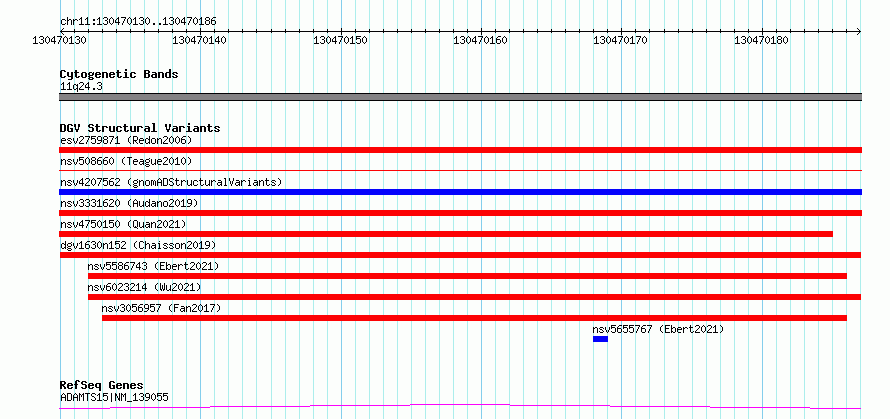Click the RefSeq Genes track title
Image resolution: width=890 pixels, height=419 pixels.
[x=101, y=386]
